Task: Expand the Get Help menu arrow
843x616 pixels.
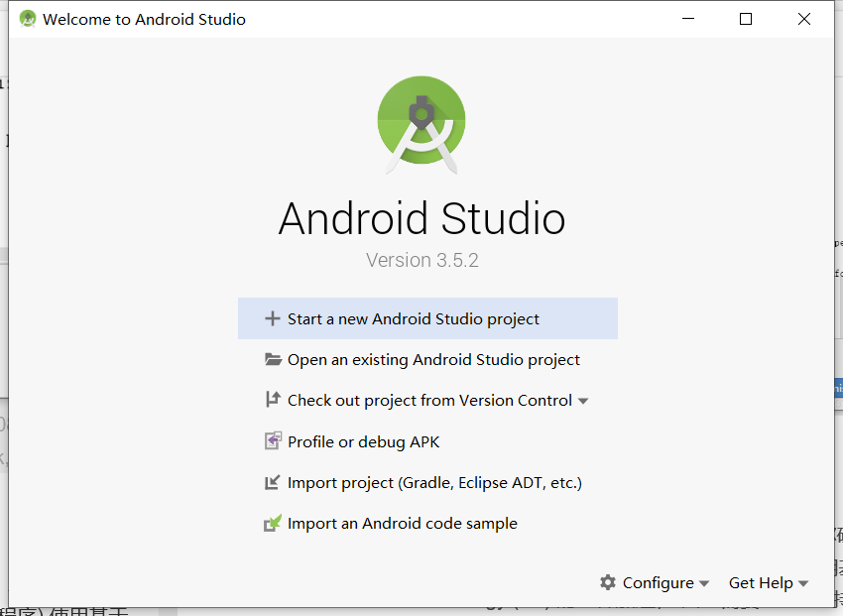Action: point(803,583)
